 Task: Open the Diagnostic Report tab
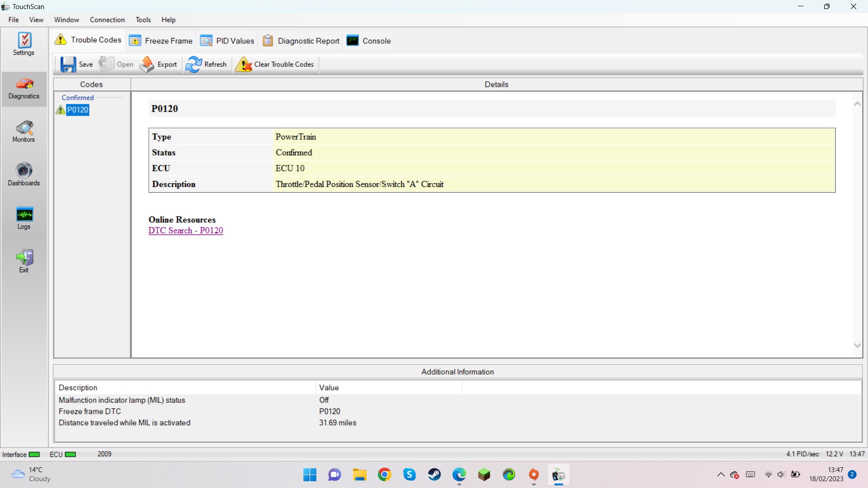pos(301,41)
